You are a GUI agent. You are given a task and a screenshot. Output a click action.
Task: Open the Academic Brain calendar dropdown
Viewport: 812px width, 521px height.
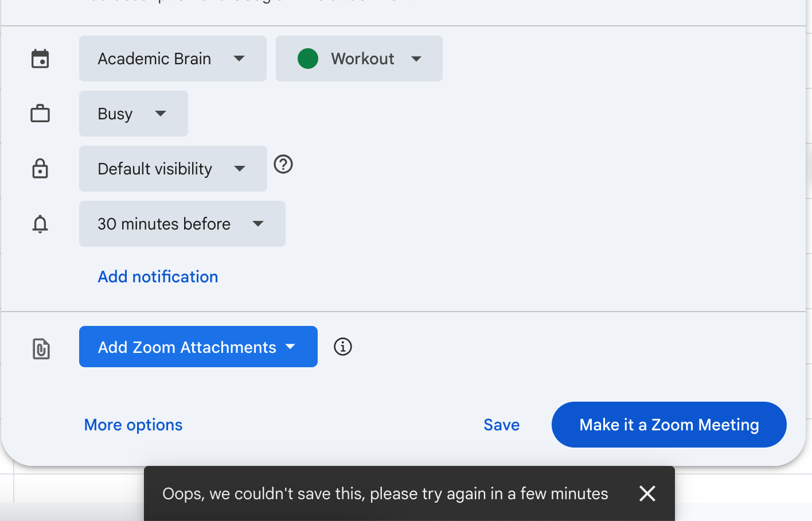(x=173, y=59)
